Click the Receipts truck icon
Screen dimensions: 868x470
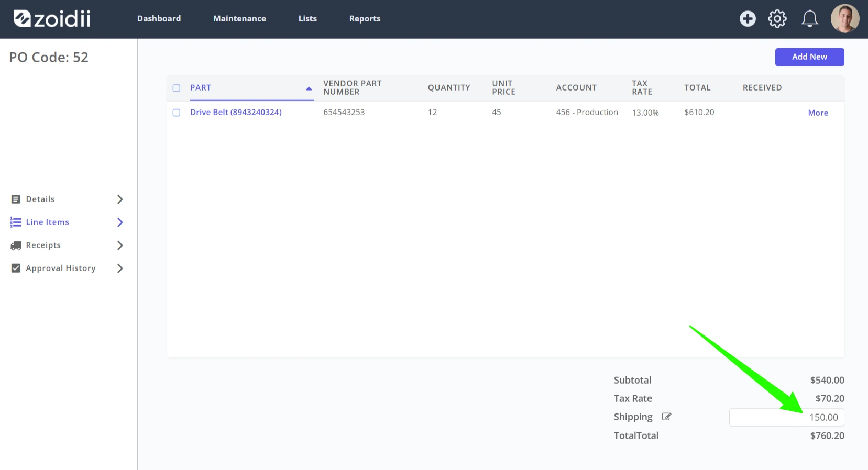16,245
